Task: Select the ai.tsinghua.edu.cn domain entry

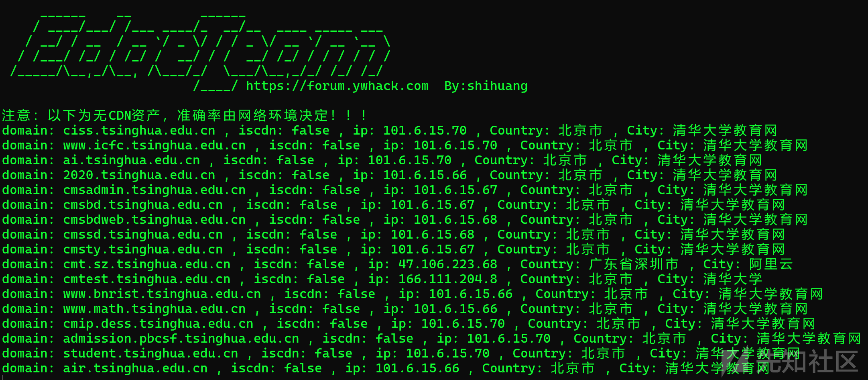Action: click(x=132, y=160)
